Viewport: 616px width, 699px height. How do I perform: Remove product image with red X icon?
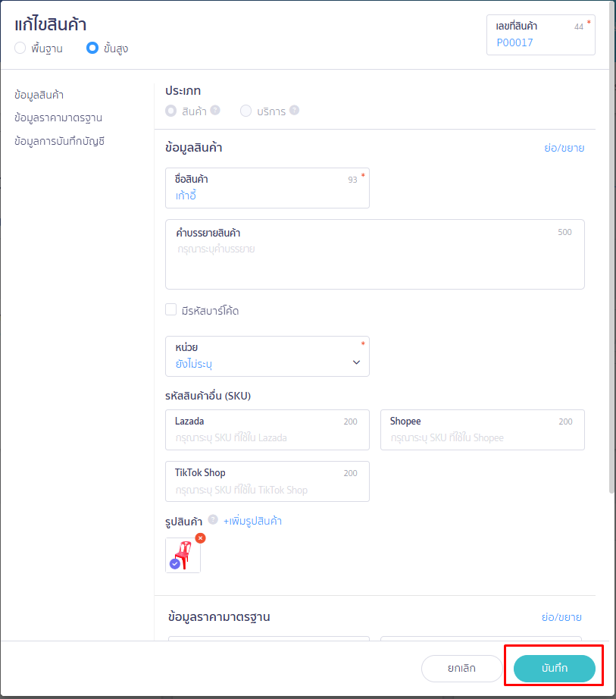[x=200, y=538]
